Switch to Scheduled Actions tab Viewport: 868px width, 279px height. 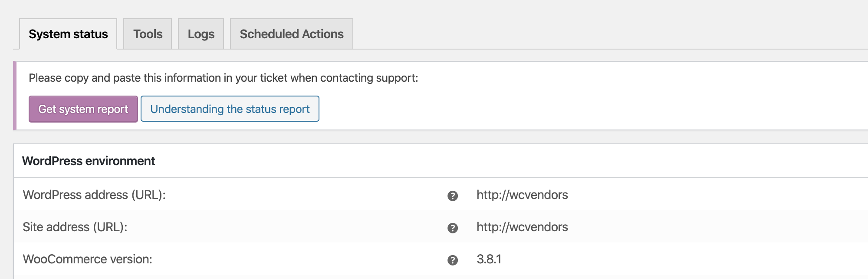coord(292,34)
